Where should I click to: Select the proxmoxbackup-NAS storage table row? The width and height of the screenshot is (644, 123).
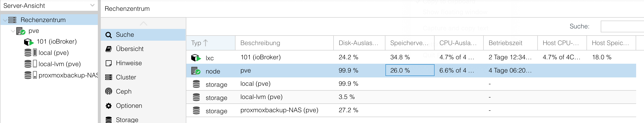pos(279,110)
